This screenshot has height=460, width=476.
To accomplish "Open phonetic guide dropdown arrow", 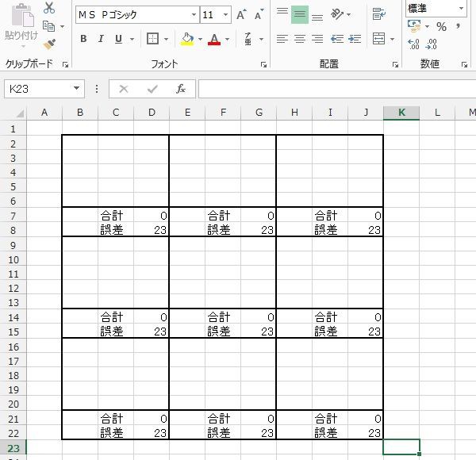I will click(261, 39).
